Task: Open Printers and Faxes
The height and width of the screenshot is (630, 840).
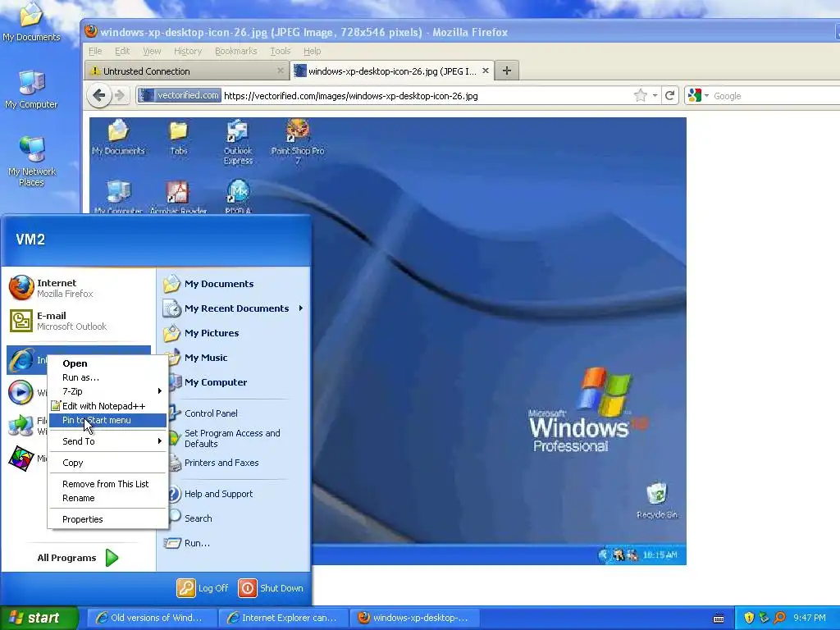Action: (x=233, y=463)
